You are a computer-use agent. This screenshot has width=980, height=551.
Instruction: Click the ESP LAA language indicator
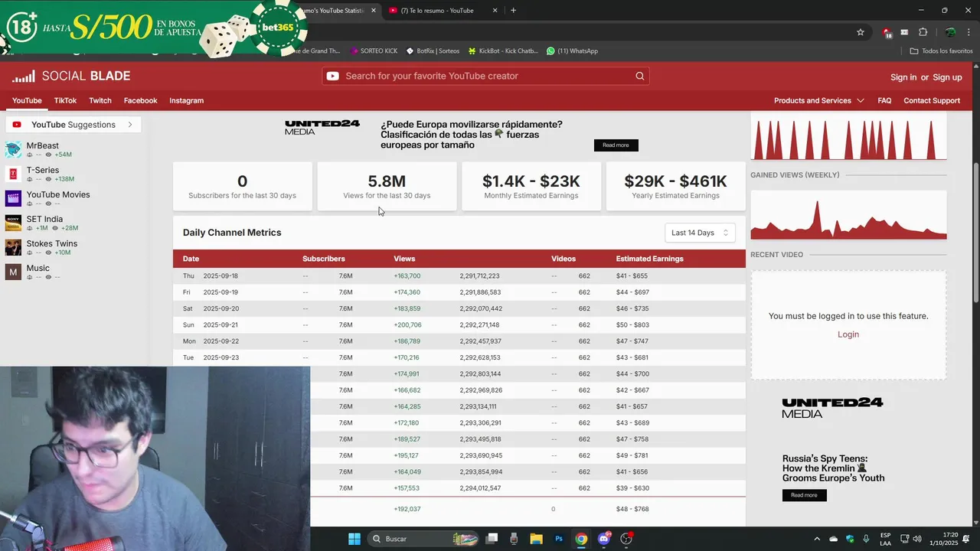tap(885, 539)
